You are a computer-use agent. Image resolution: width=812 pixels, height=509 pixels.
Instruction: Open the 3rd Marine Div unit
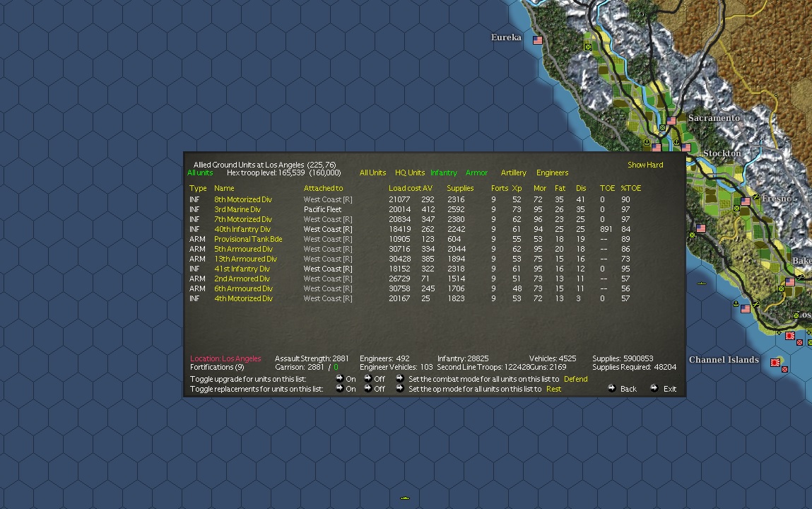[x=237, y=209]
